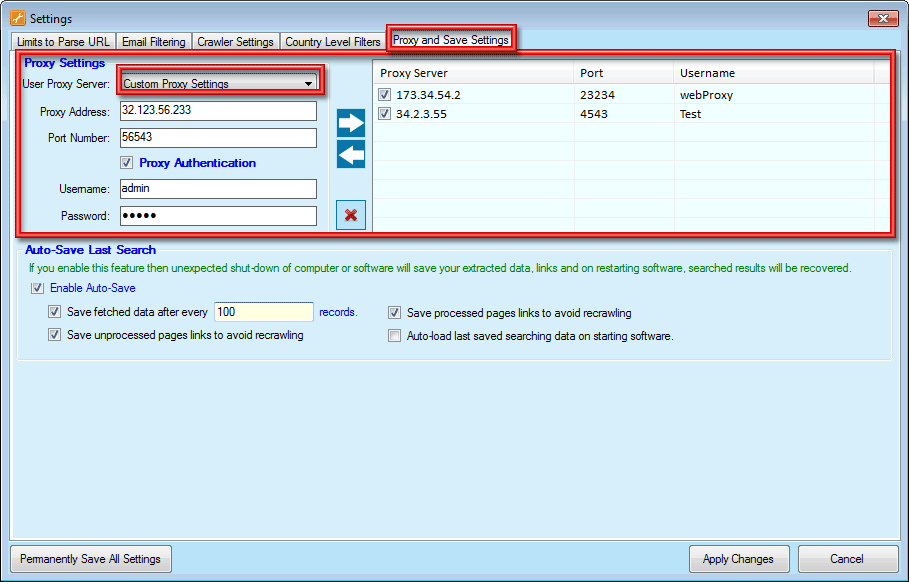Click the Apply Changes button
Screen dimensions: 909x582
point(738,559)
